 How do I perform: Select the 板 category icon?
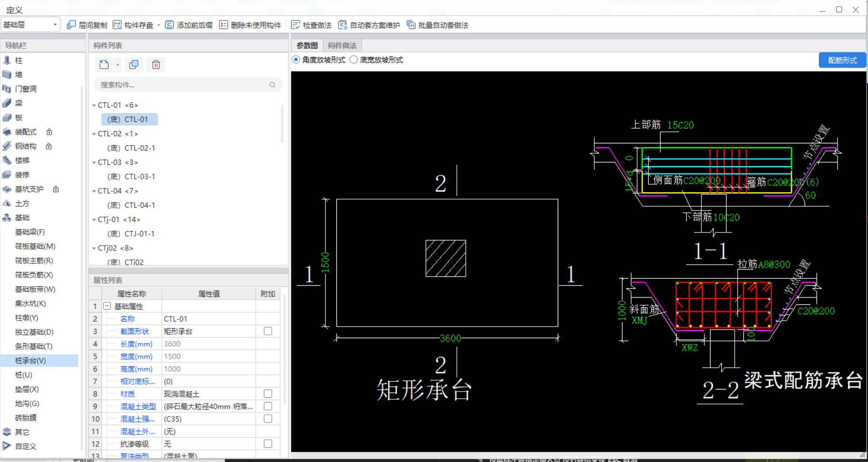pyautogui.click(x=7, y=117)
